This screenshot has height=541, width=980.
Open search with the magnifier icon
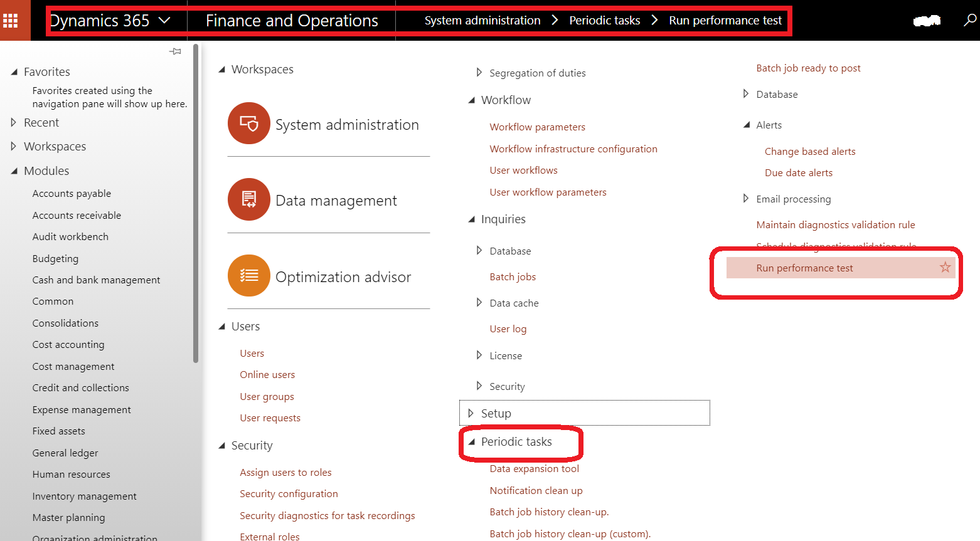tap(969, 20)
